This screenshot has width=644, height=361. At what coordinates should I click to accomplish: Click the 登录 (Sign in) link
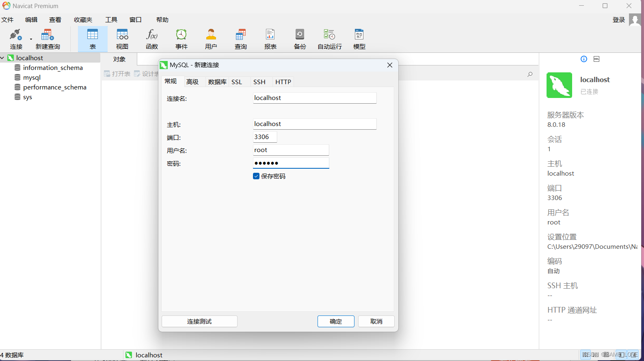(x=619, y=20)
